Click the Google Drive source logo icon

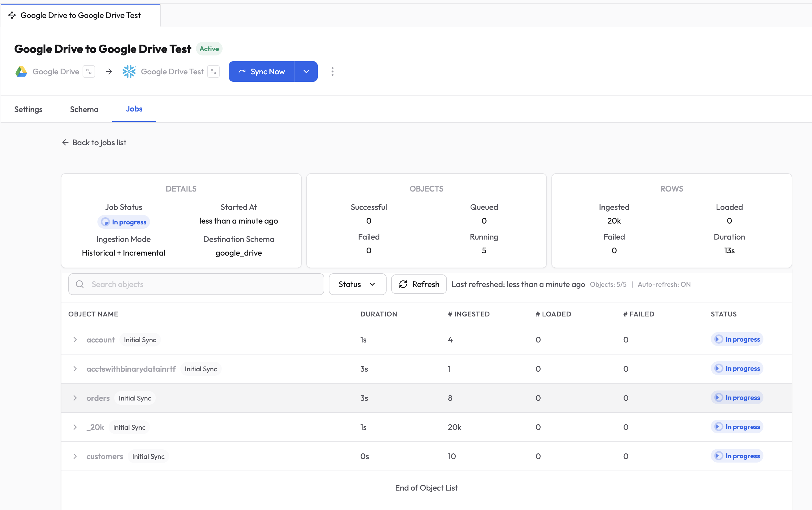(x=21, y=71)
